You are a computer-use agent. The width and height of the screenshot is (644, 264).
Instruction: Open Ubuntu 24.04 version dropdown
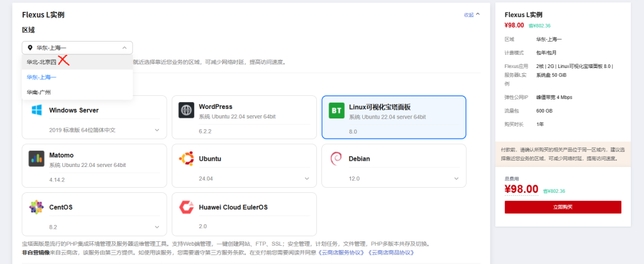tap(307, 178)
